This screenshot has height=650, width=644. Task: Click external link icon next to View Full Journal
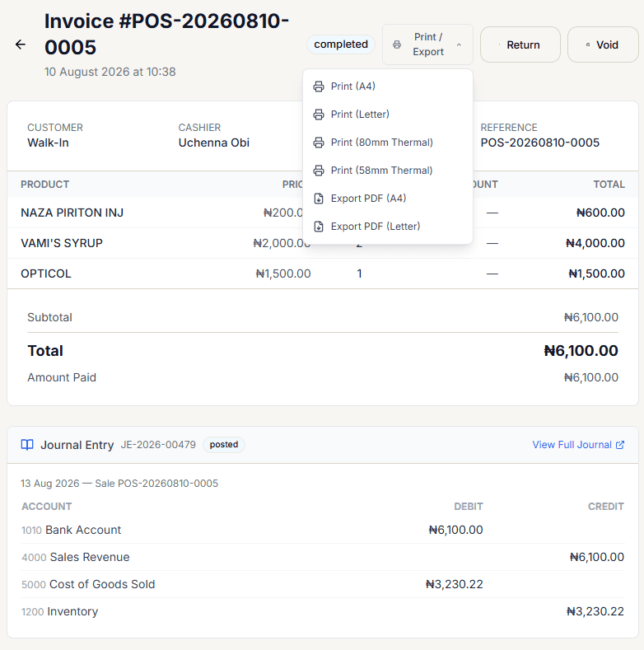620,445
